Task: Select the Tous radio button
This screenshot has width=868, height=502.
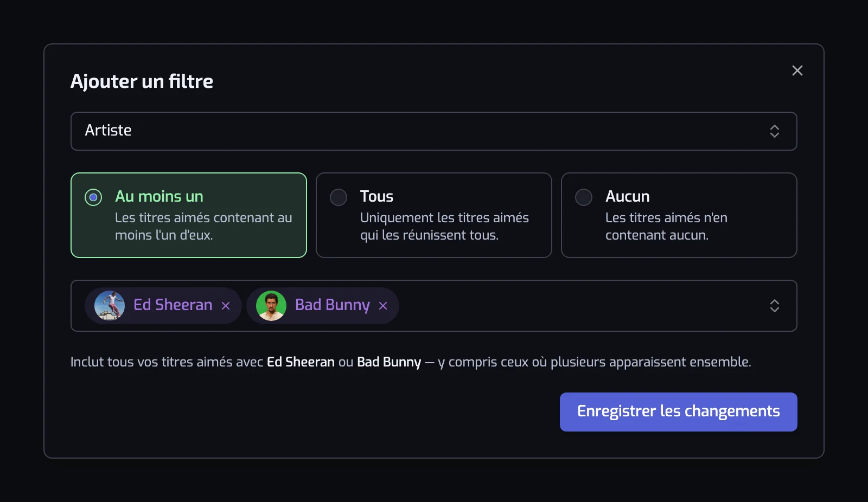Action: tap(339, 197)
